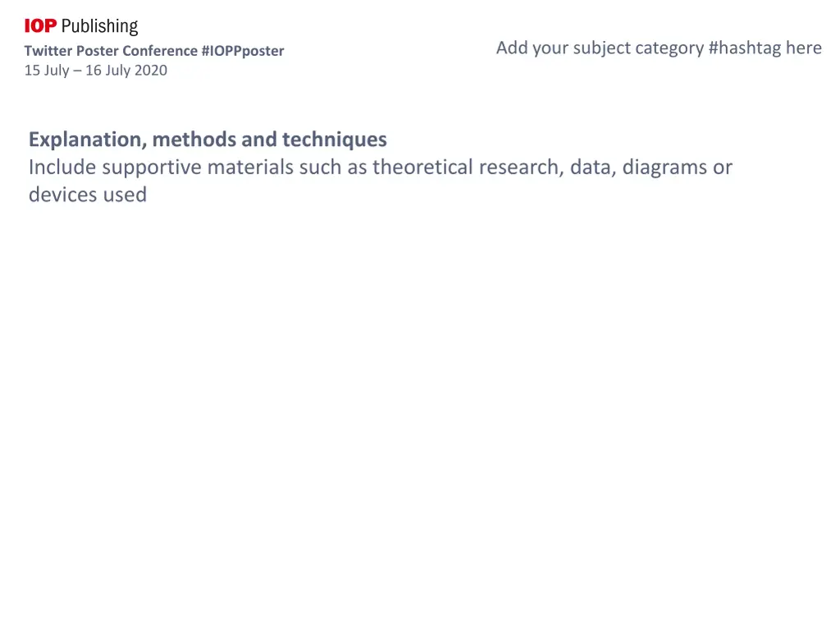Click the word Conference in header
The height and width of the screenshot is (630, 840).
(x=160, y=51)
